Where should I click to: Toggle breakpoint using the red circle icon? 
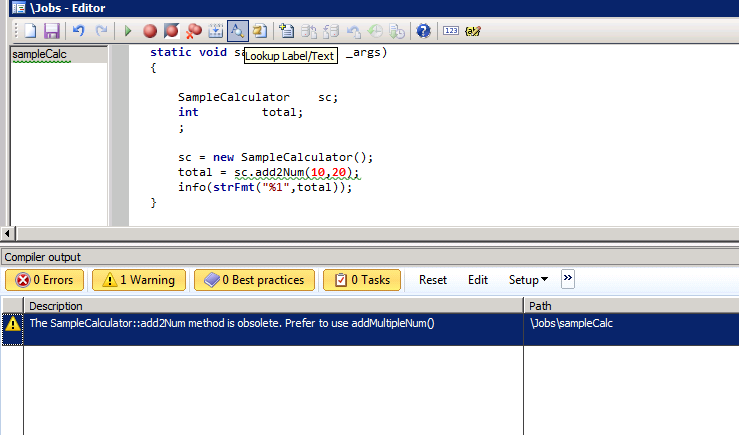click(150, 31)
